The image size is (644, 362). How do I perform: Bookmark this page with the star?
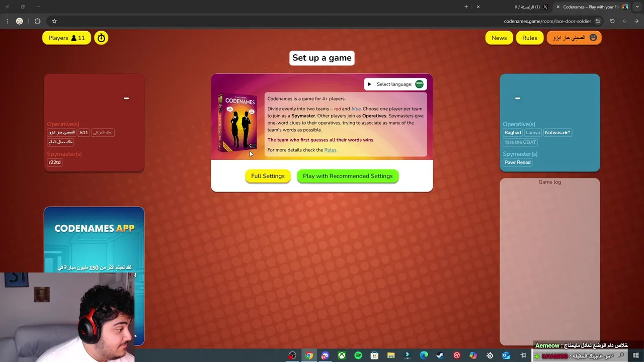coord(54,21)
